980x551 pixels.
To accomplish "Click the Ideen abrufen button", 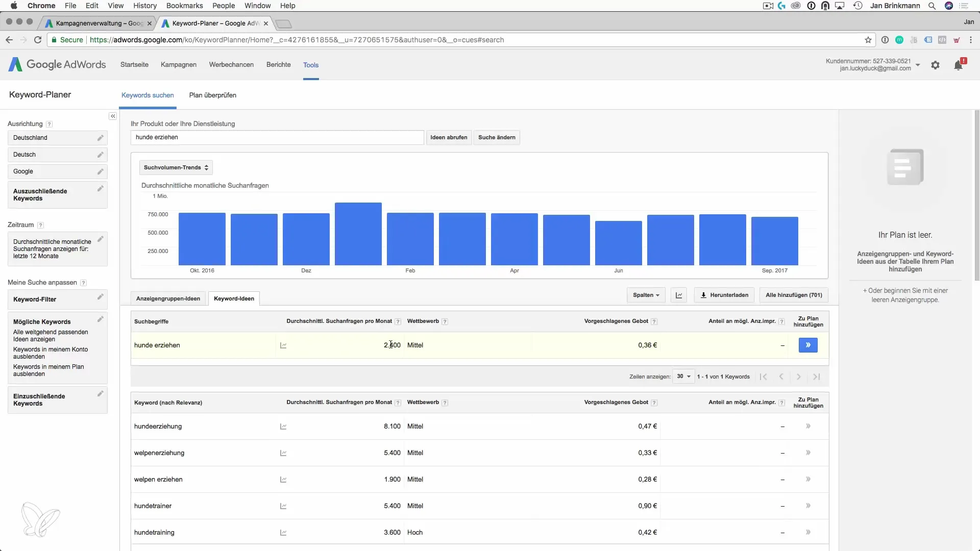I will [448, 137].
